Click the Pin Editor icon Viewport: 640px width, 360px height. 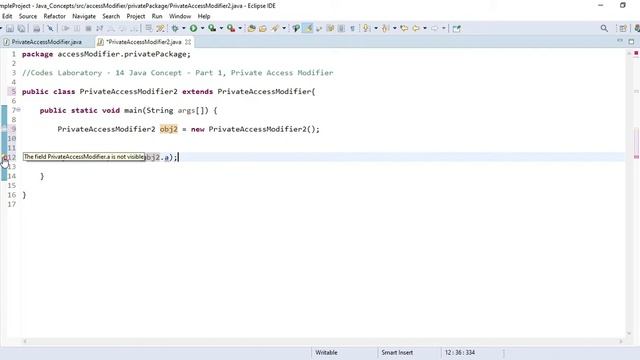457,29
